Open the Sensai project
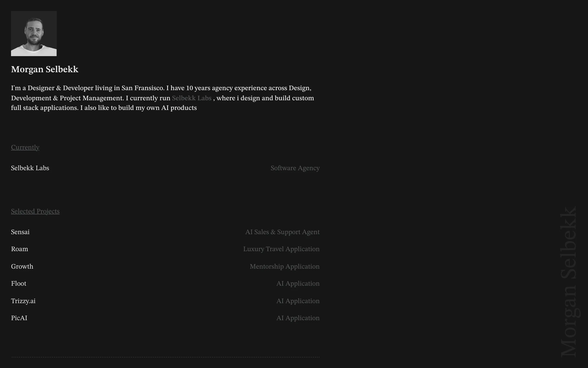Image resolution: width=588 pixels, height=368 pixels. tap(20, 232)
